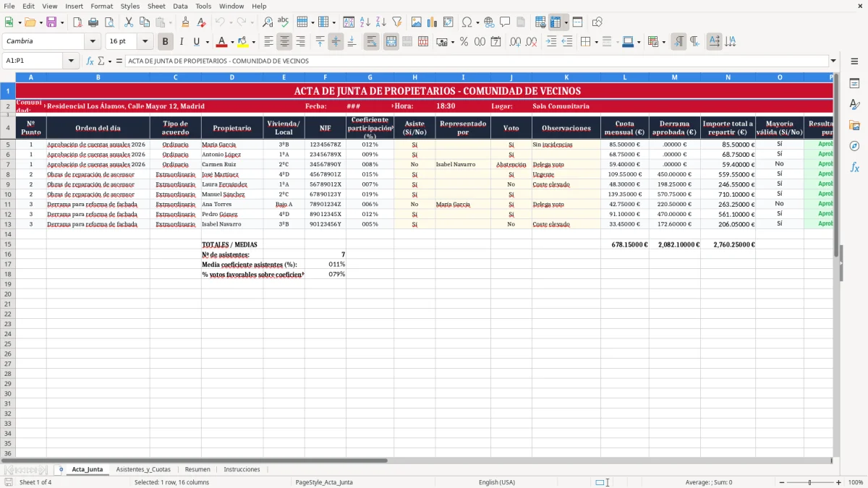Open the sidebar Gallery panel
The image size is (868, 488).
coord(854,125)
